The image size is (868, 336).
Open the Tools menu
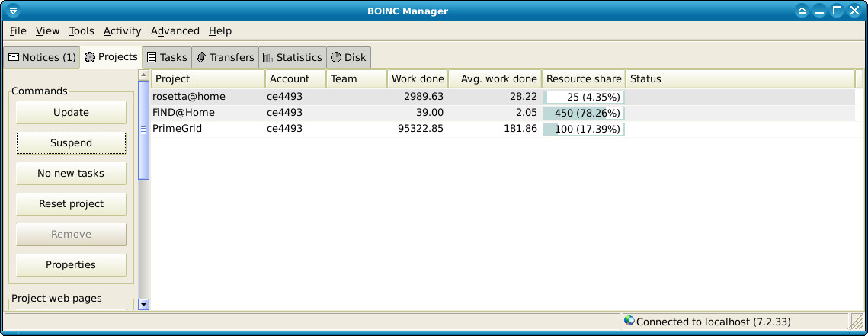coord(82,31)
